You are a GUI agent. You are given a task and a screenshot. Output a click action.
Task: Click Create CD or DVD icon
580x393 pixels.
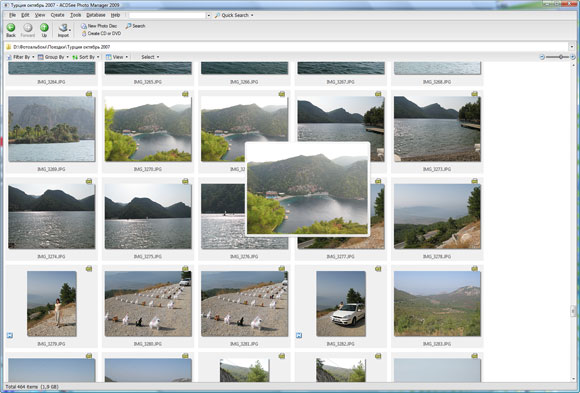point(84,33)
